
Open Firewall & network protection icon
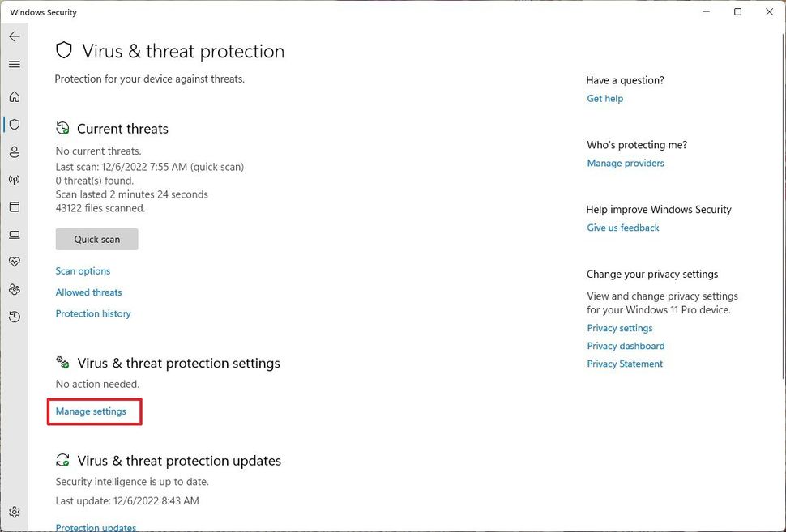click(x=14, y=179)
